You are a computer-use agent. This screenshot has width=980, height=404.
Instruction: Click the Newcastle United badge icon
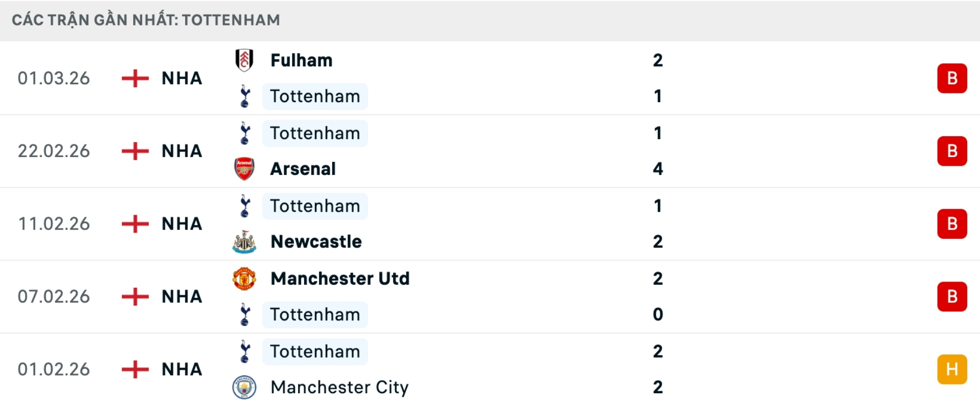click(245, 242)
